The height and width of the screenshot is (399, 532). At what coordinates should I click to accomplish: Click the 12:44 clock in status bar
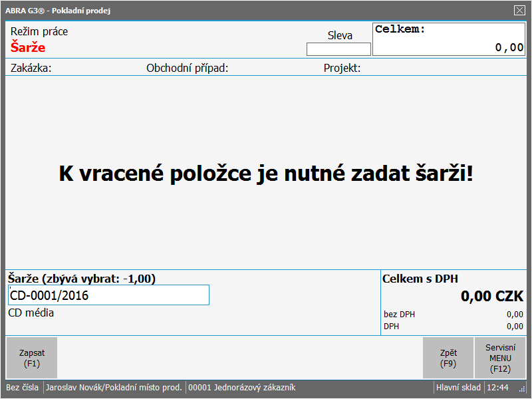(x=497, y=388)
